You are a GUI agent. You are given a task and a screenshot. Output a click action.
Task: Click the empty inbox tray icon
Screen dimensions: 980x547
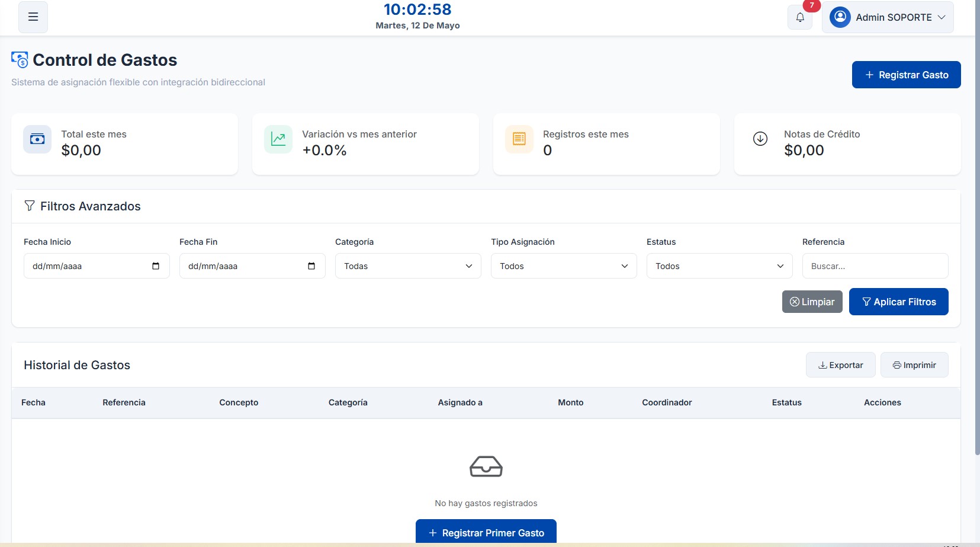click(x=486, y=467)
